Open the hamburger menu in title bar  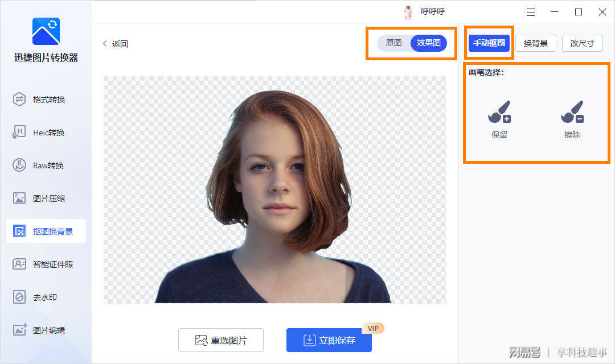pos(531,12)
